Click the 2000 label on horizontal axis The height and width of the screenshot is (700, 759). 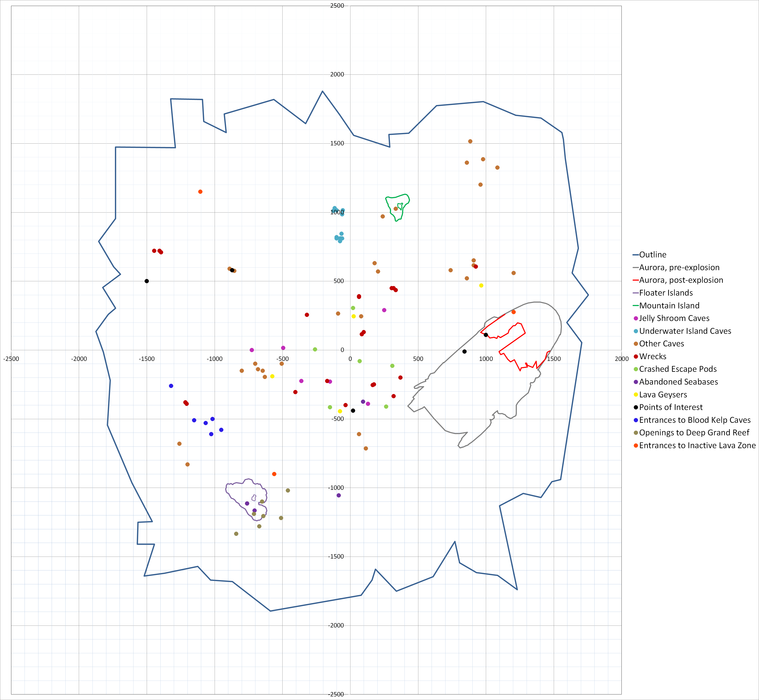[622, 359]
